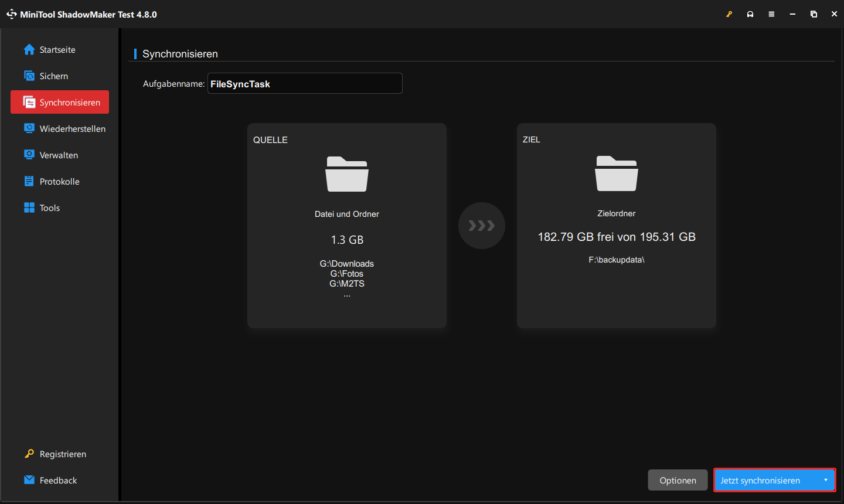Click the Startseite home icon
The height and width of the screenshot is (504, 844).
(x=29, y=50)
